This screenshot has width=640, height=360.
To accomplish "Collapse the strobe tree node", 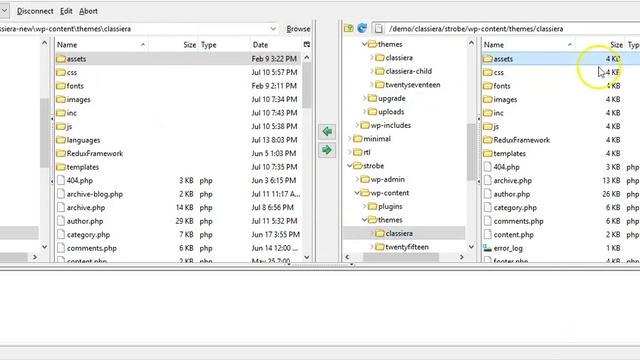I will pos(350,166).
